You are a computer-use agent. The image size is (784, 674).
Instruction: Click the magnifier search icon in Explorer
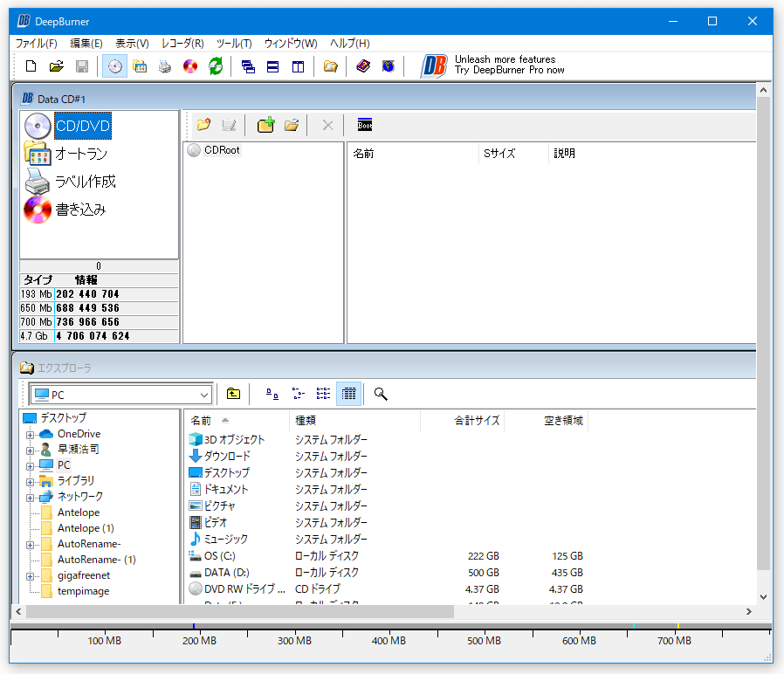381,394
